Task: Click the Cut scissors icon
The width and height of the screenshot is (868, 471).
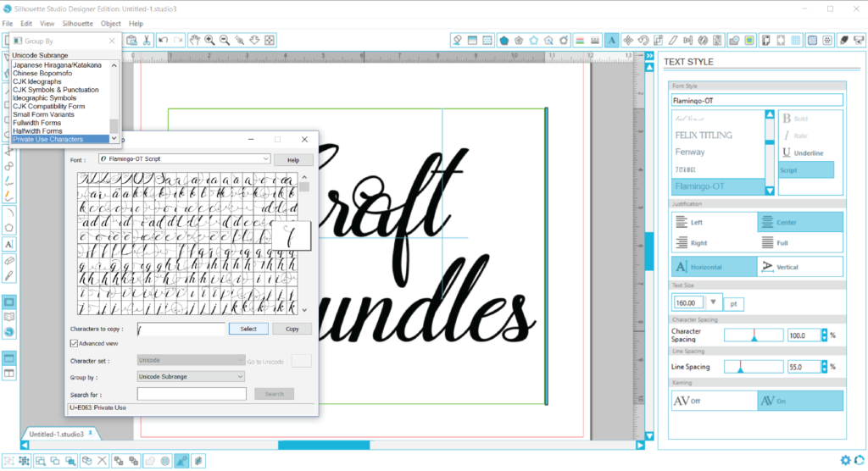Action: [x=147, y=41]
